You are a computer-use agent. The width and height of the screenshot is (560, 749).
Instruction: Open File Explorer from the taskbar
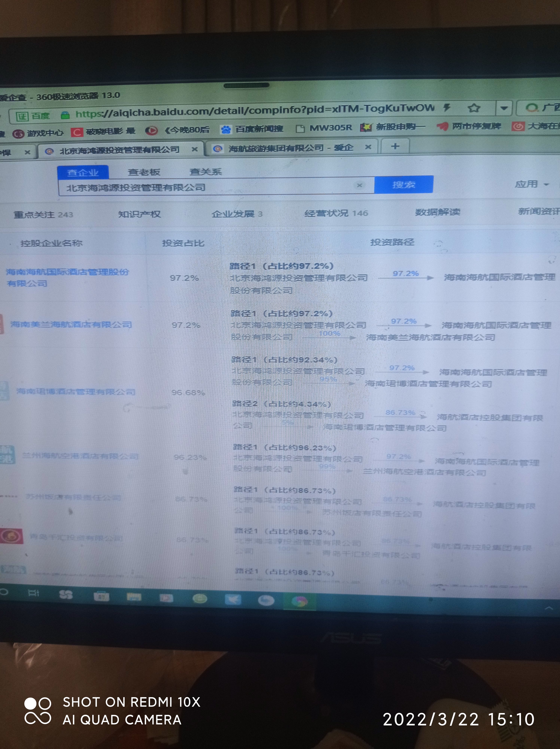134,597
